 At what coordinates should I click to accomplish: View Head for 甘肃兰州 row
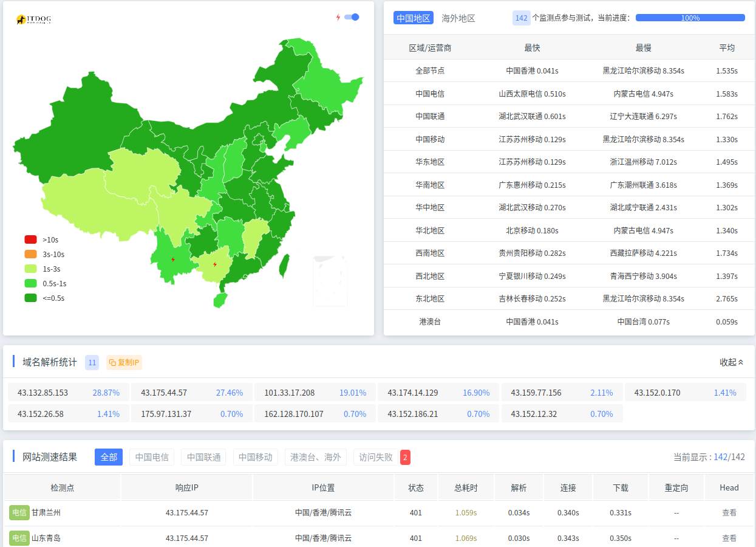(729, 512)
